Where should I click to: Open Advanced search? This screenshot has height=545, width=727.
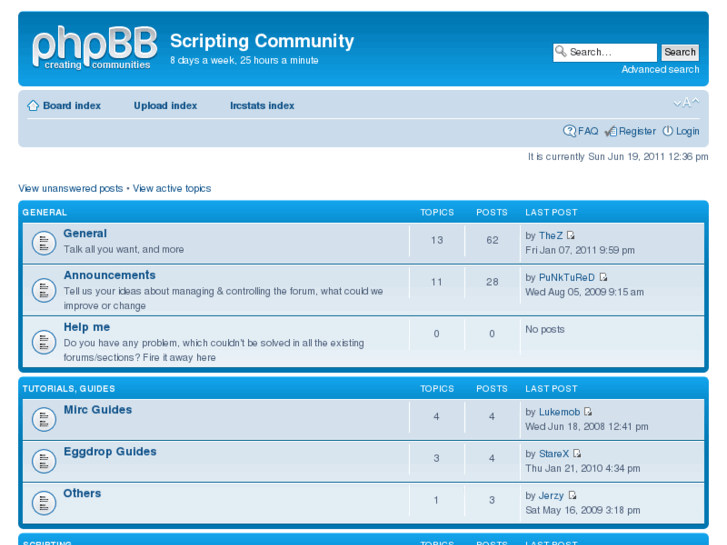click(660, 70)
